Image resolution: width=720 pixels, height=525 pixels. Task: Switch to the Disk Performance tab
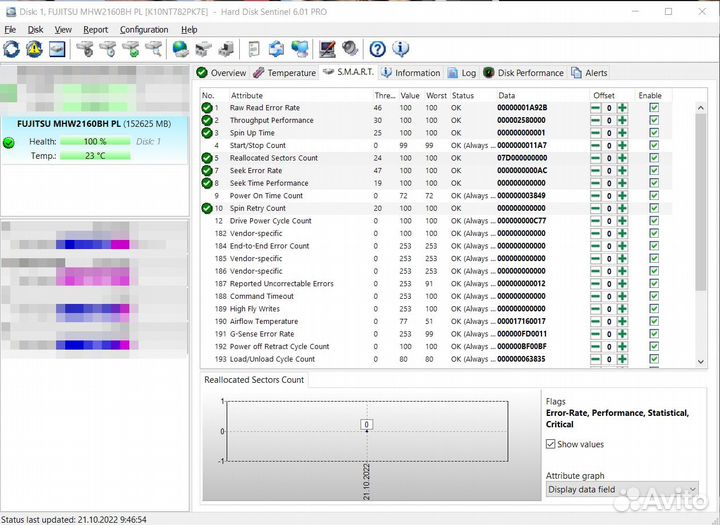523,73
